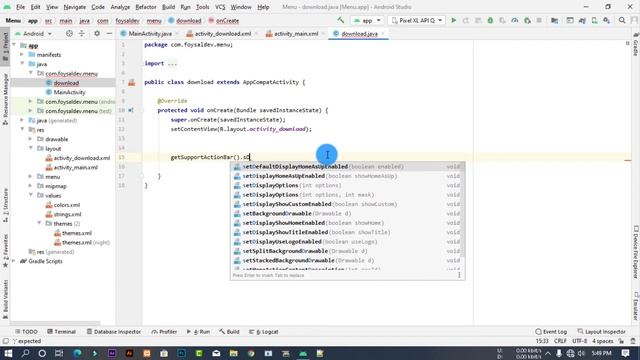Open the Gradle panel on right edge
Viewport: 640px width, 360px height.
point(636,44)
